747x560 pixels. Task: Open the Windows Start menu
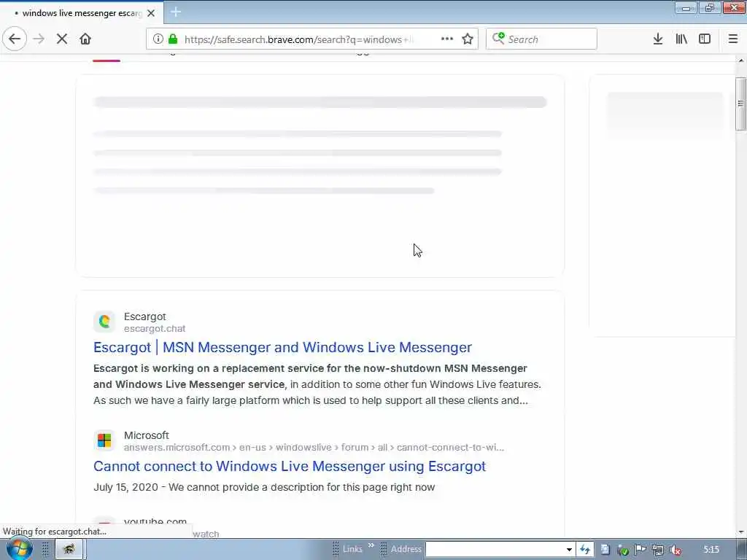pyautogui.click(x=19, y=548)
